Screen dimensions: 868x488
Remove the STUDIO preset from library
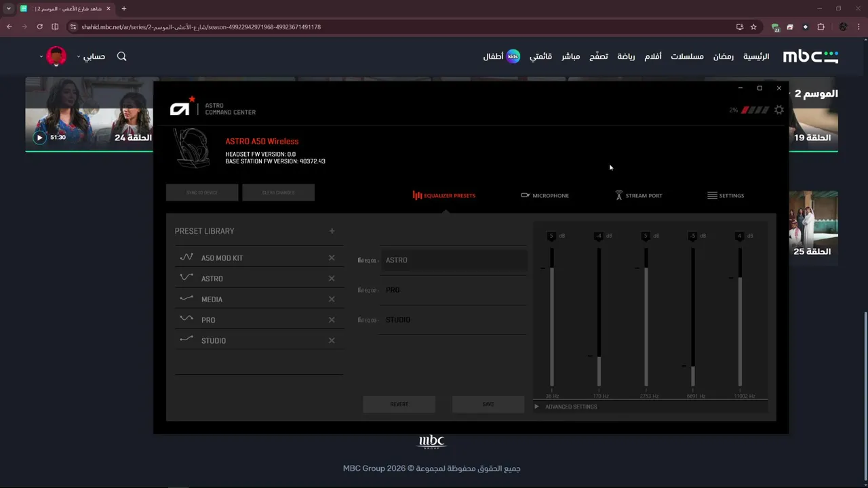pos(332,340)
